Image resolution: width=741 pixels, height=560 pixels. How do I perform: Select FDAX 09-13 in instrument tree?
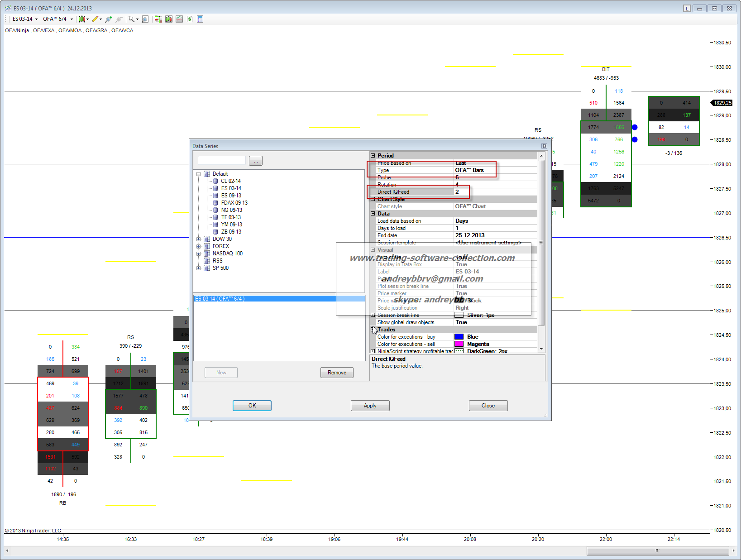(x=234, y=203)
